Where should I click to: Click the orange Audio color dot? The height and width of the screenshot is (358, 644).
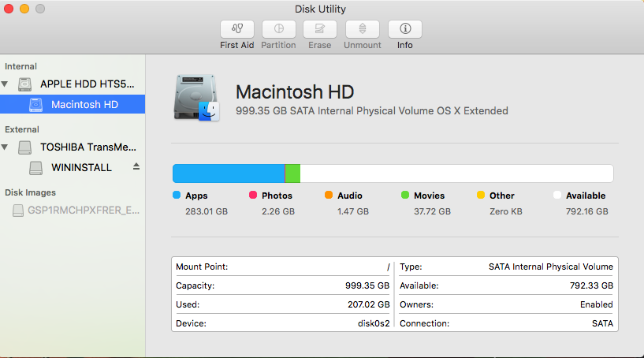tap(329, 195)
